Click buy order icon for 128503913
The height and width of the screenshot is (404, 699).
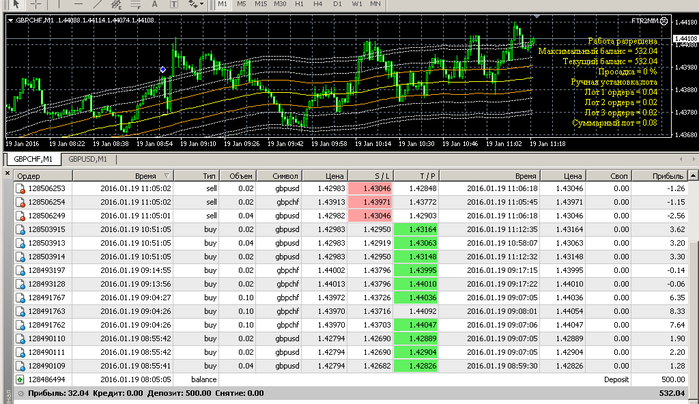click(x=20, y=243)
